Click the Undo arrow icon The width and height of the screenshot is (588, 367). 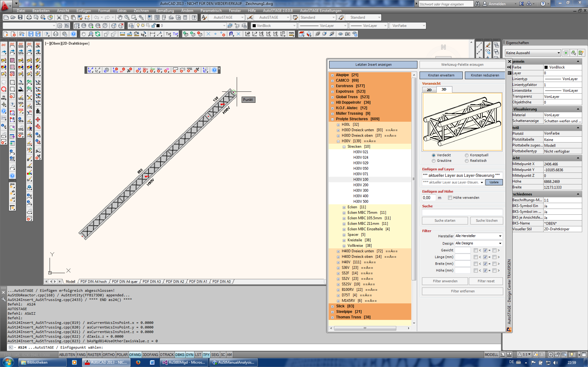[96, 17]
